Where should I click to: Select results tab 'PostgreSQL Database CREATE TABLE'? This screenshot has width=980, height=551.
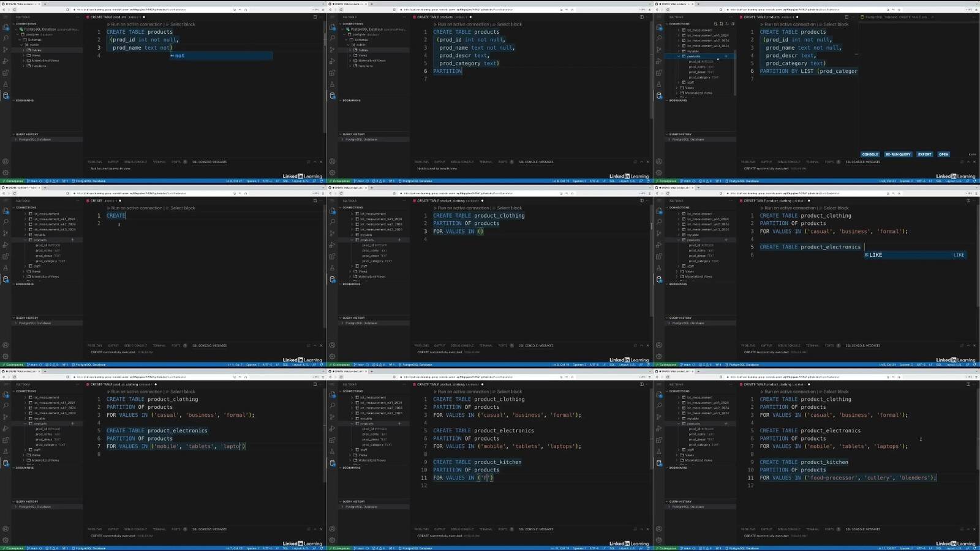[895, 17]
